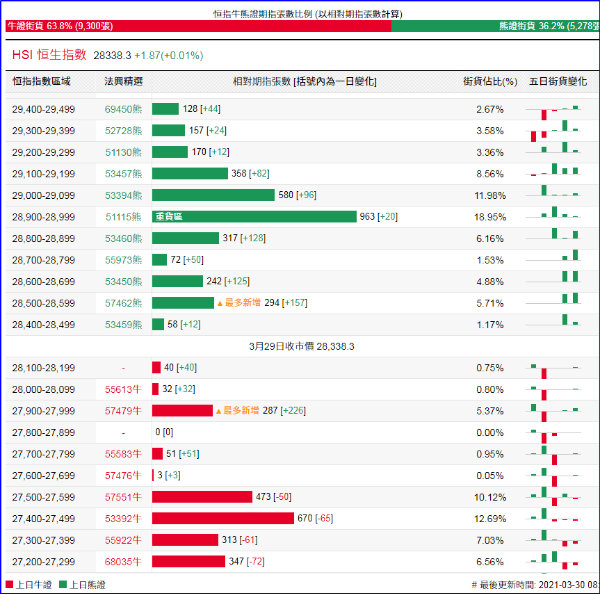Image resolution: width=600 pixels, height=594 pixels.
Task: Click the 11.98% share value
Action: (490, 196)
